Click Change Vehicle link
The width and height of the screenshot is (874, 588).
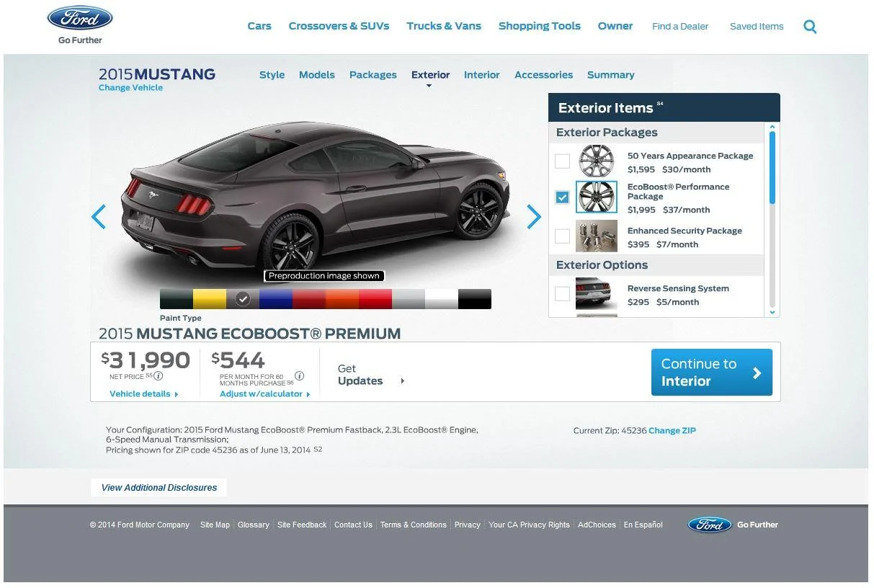(x=130, y=88)
